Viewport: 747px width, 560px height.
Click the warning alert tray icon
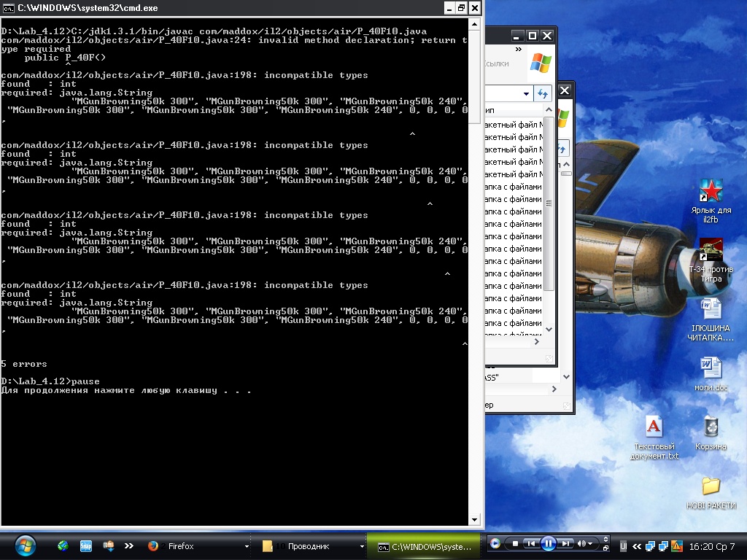tap(676, 546)
